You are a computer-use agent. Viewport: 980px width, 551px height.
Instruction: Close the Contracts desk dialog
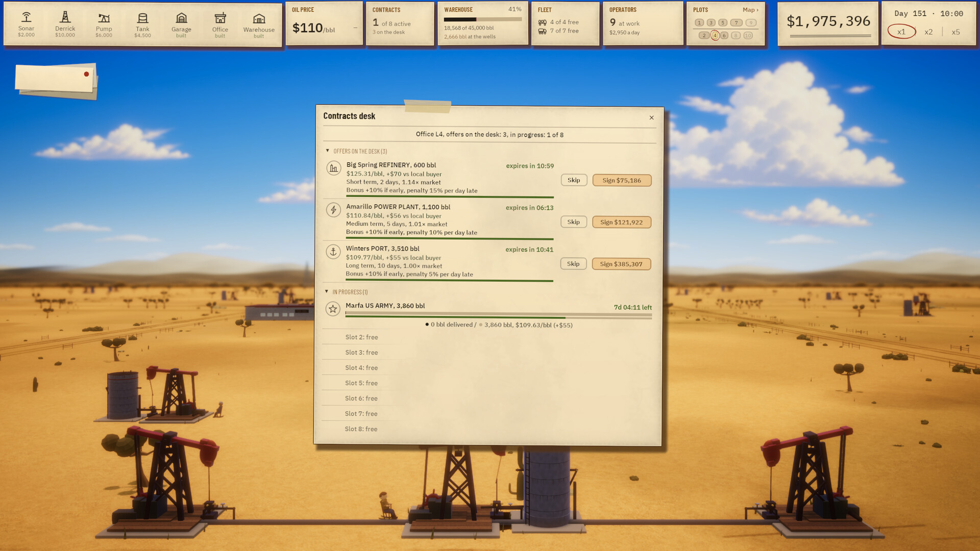point(651,118)
